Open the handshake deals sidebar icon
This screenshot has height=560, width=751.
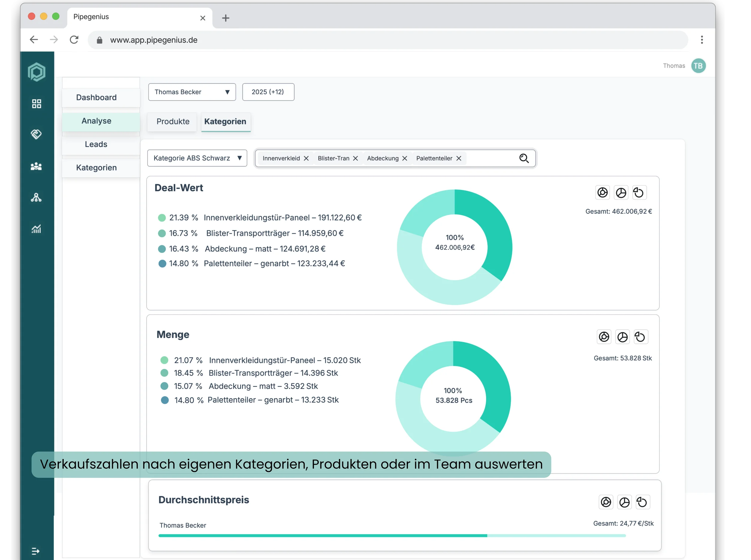[x=36, y=134]
